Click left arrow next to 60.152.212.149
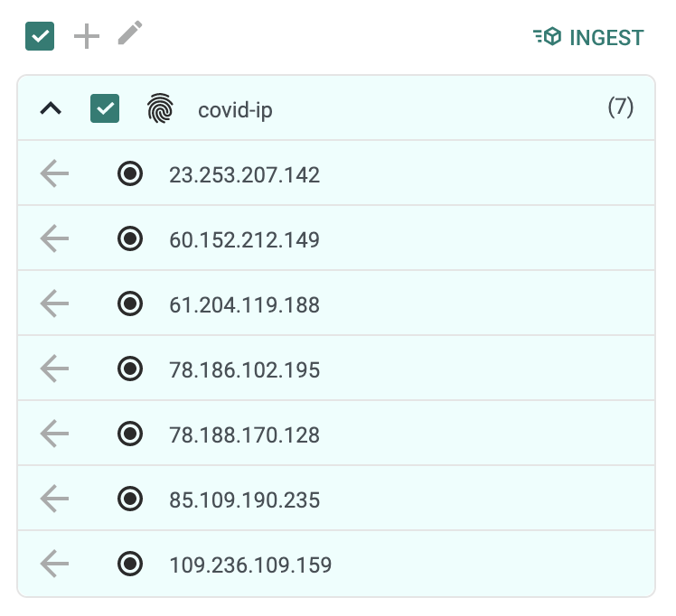676x616 pixels. 55,239
